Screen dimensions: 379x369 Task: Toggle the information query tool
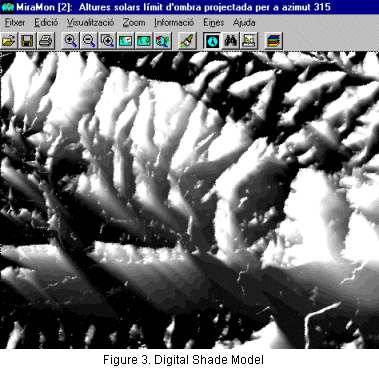[212, 41]
